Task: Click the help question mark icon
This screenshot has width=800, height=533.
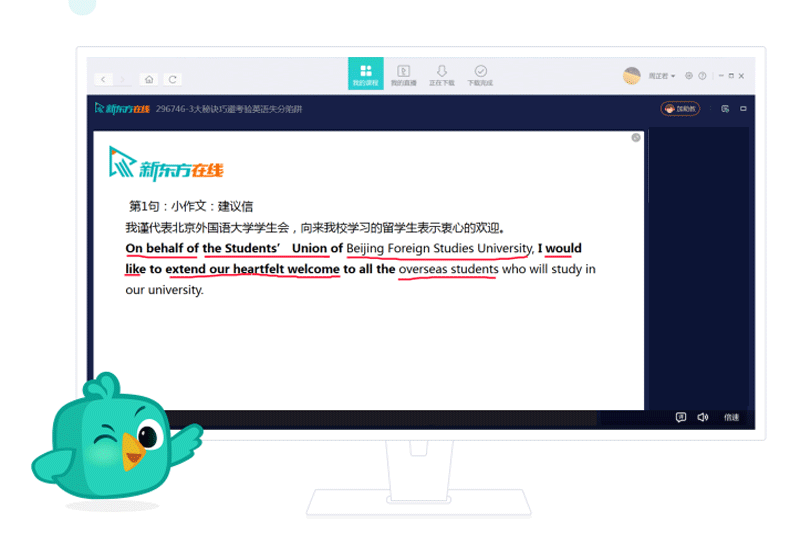Action: pos(703,76)
